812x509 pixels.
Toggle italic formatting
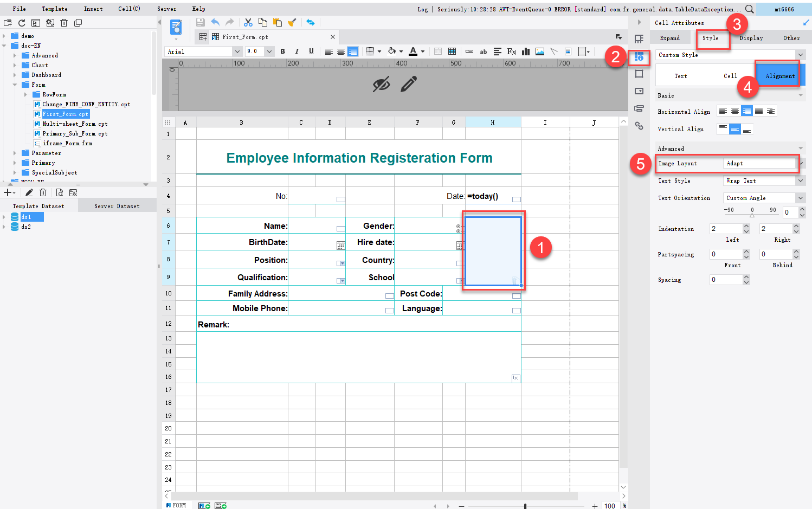click(297, 51)
